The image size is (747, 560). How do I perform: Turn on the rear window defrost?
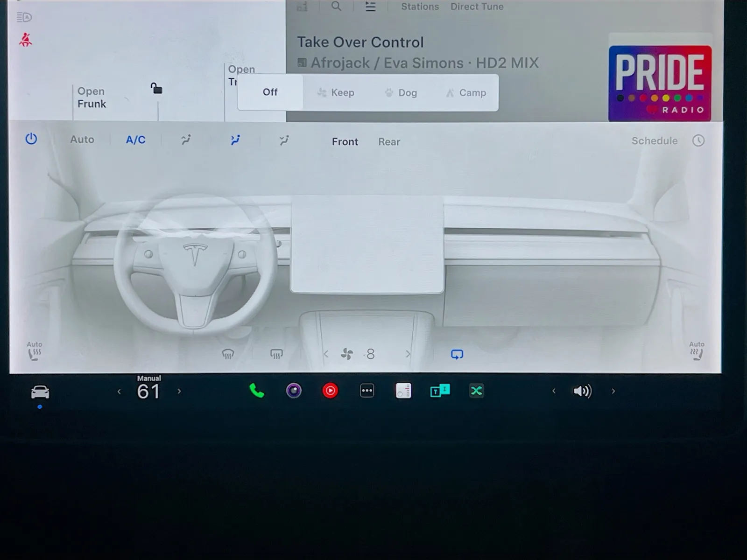pyautogui.click(x=276, y=355)
